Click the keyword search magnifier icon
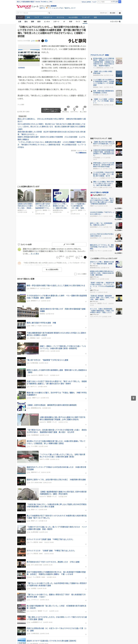This screenshot has width=138, height=644. (49, 13)
